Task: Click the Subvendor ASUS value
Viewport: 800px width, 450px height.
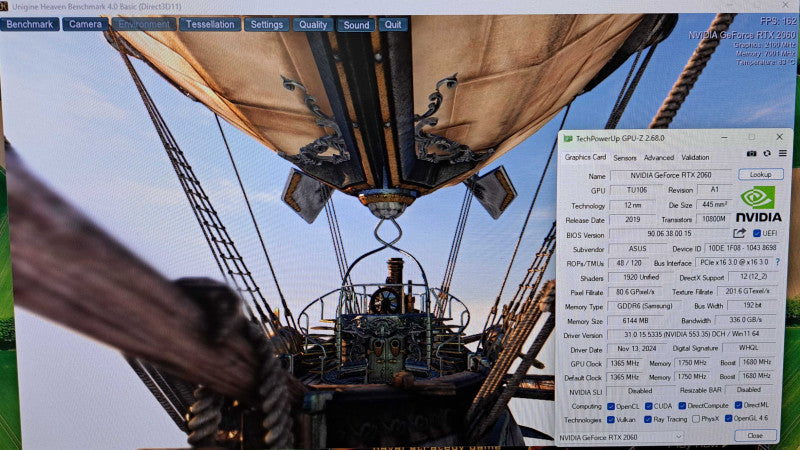Action: [x=637, y=248]
